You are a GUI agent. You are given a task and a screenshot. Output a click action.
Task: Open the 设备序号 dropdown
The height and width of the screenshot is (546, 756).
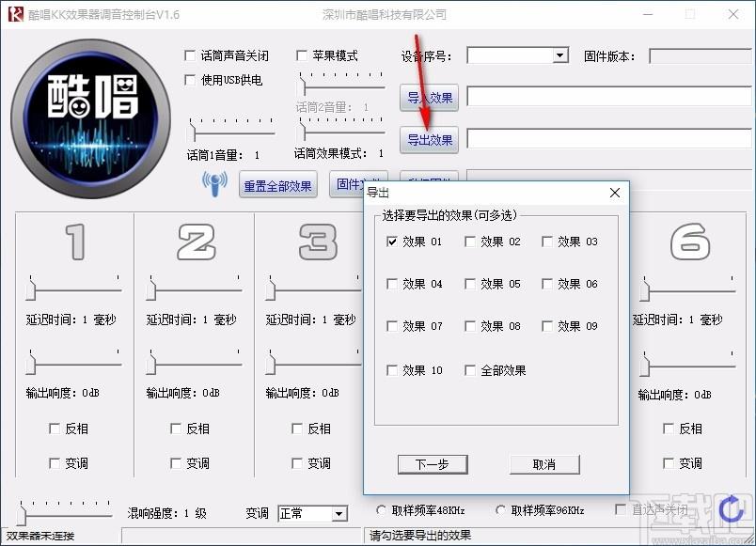click(x=559, y=55)
